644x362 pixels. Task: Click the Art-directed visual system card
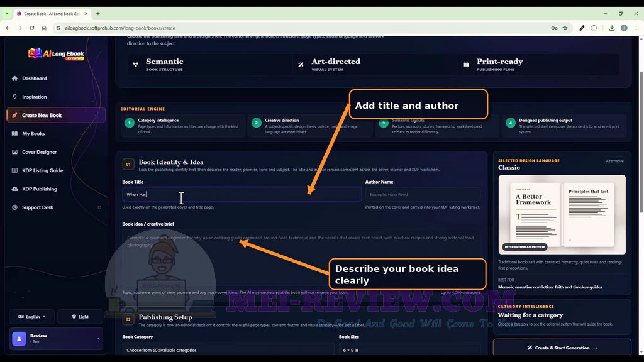(x=375, y=65)
